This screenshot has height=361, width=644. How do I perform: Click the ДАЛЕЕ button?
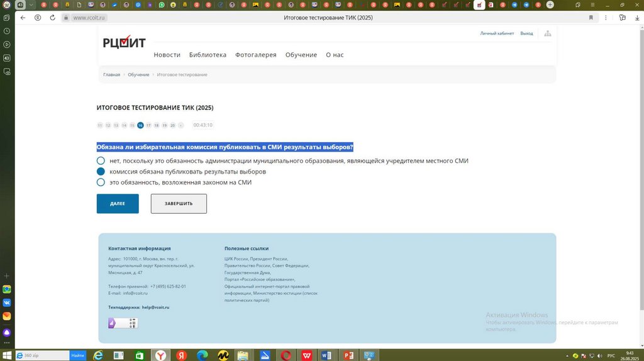point(118,204)
